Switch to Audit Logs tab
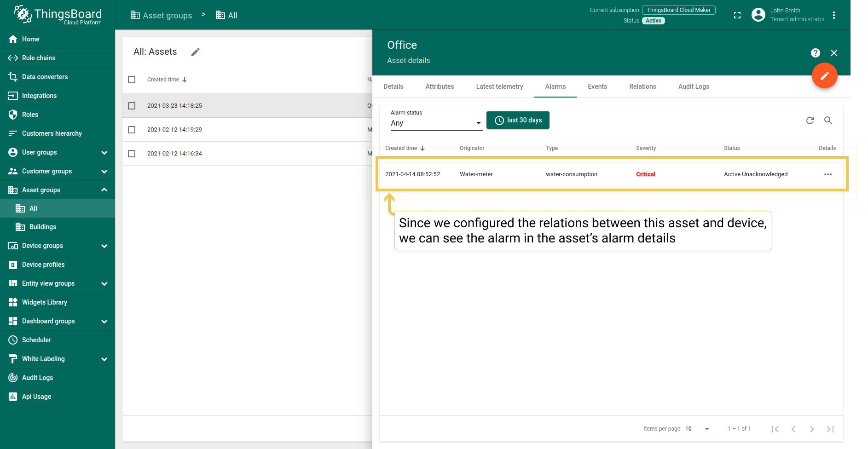The image size is (868, 449). [x=694, y=86]
